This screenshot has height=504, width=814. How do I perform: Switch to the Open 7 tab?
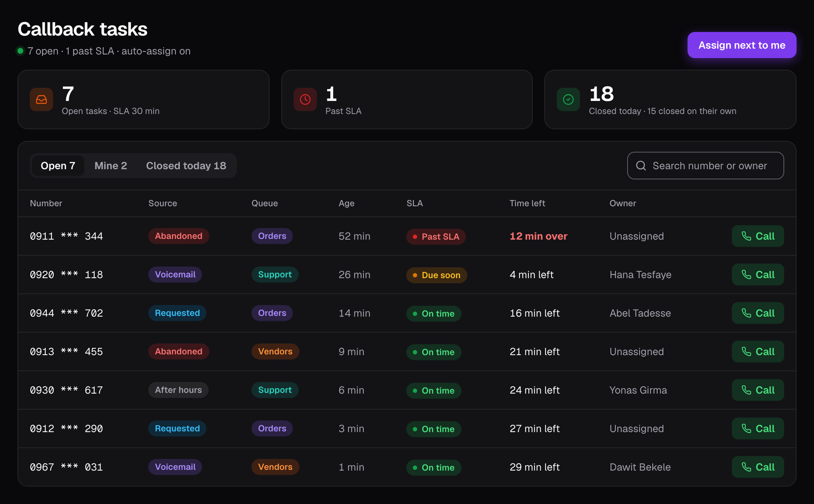pos(58,166)
